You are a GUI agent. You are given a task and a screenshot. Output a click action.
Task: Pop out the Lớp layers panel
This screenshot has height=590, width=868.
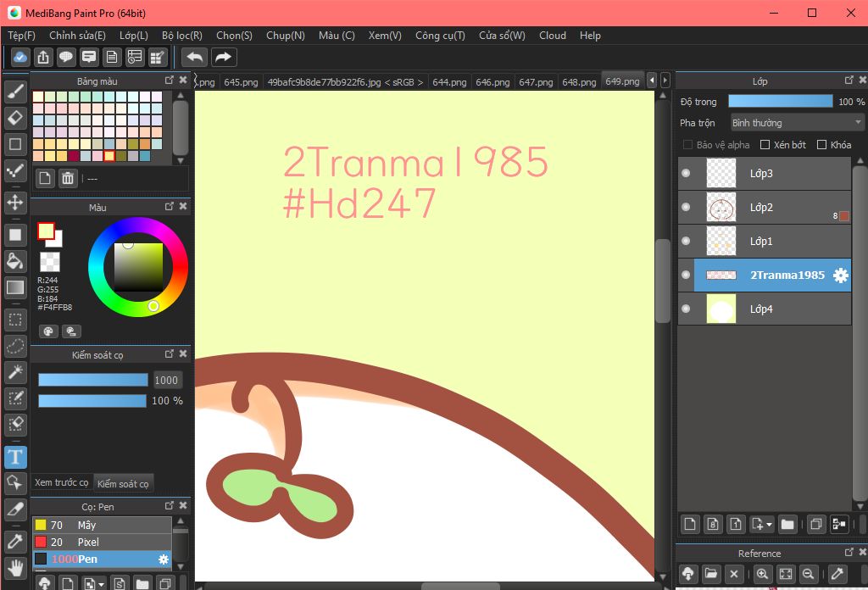(x=849, y=81)
